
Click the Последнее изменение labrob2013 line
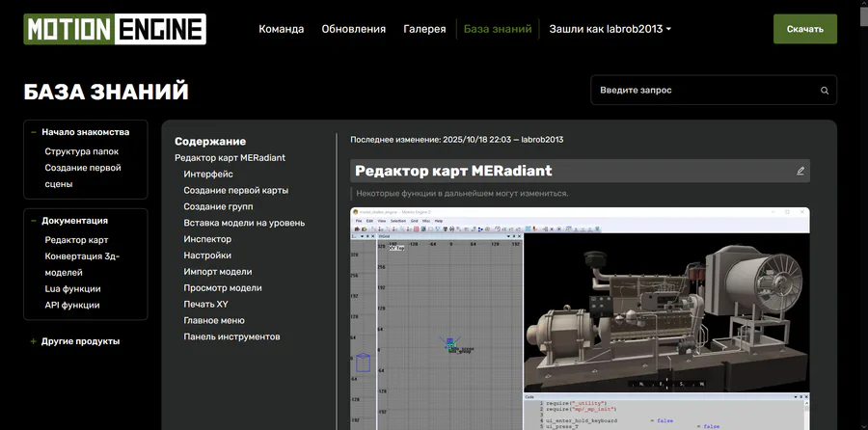(457, 140)
